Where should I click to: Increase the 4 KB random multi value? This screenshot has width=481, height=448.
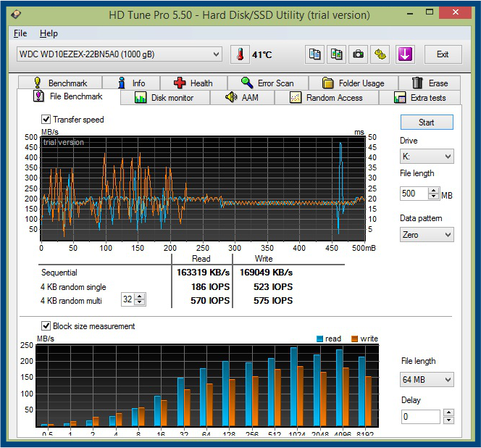click(140, 296)
